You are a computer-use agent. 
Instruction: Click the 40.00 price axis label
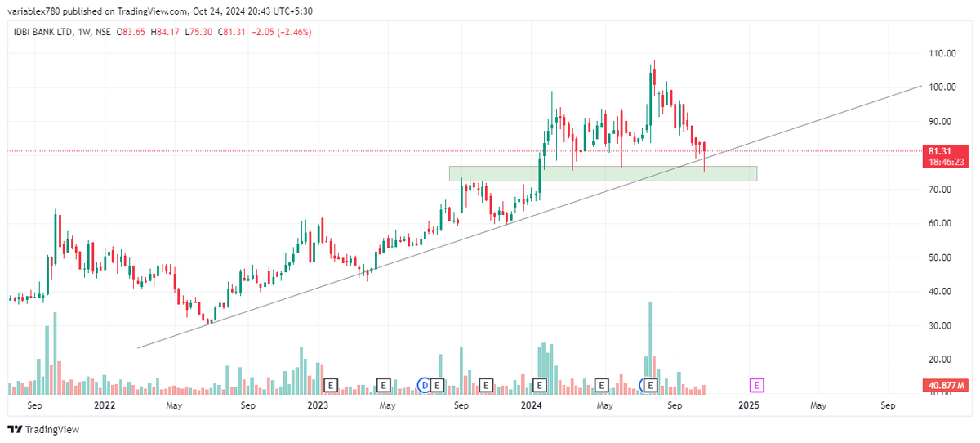(942, 292)
